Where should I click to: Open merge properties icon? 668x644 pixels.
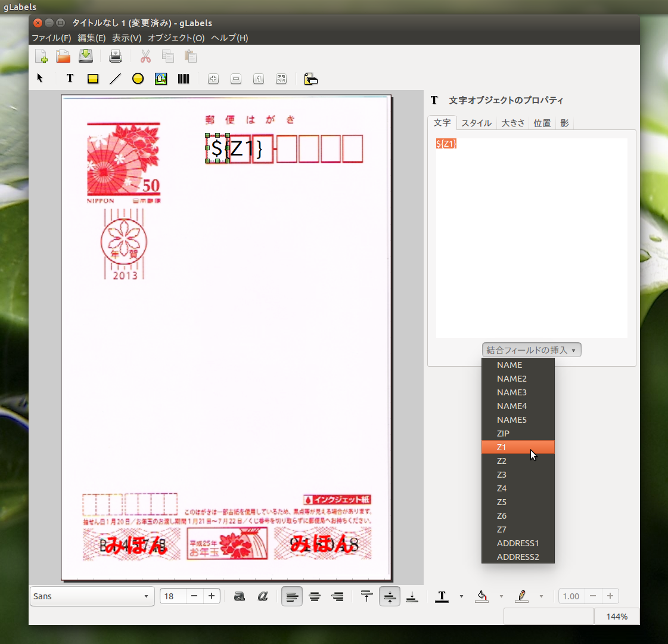311,79
